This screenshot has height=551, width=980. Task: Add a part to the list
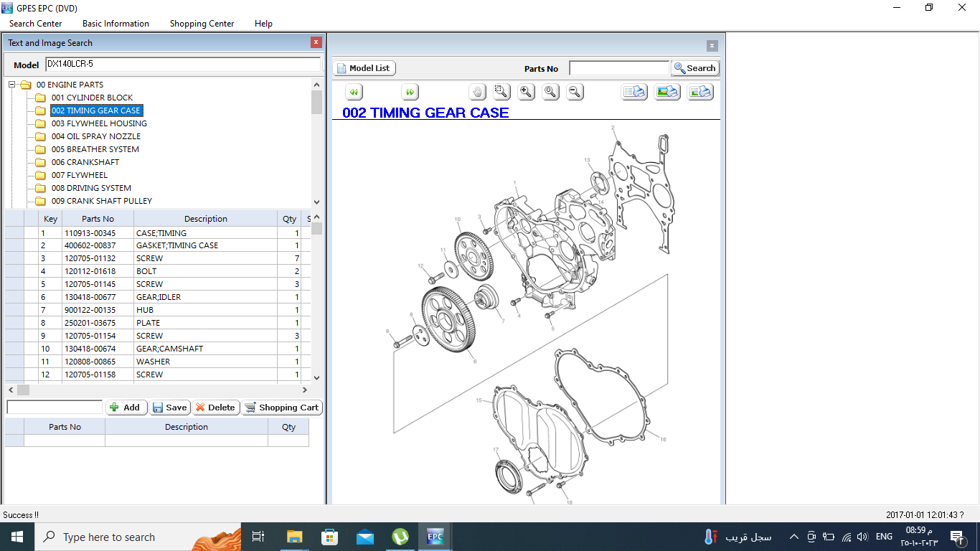127,408
